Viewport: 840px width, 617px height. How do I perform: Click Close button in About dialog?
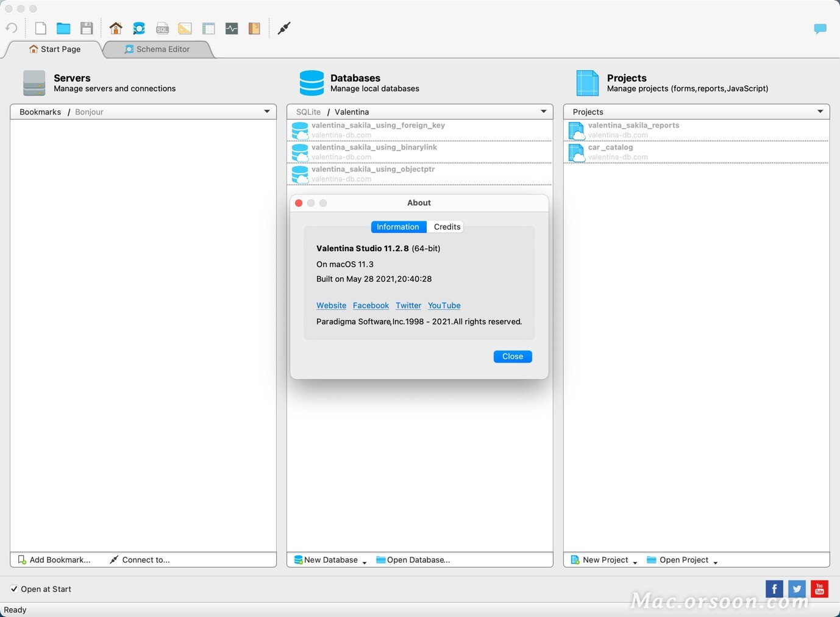click(x=512, y=357)
